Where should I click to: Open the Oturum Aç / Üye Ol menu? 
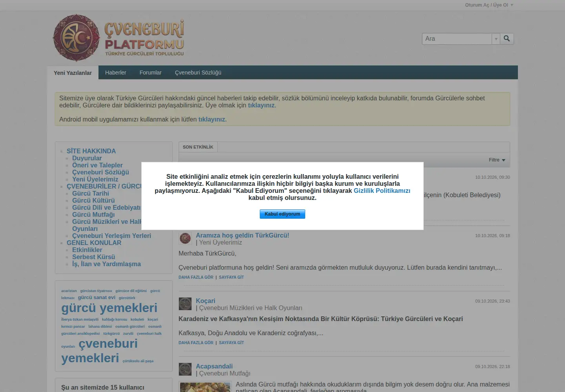(489, 5)
